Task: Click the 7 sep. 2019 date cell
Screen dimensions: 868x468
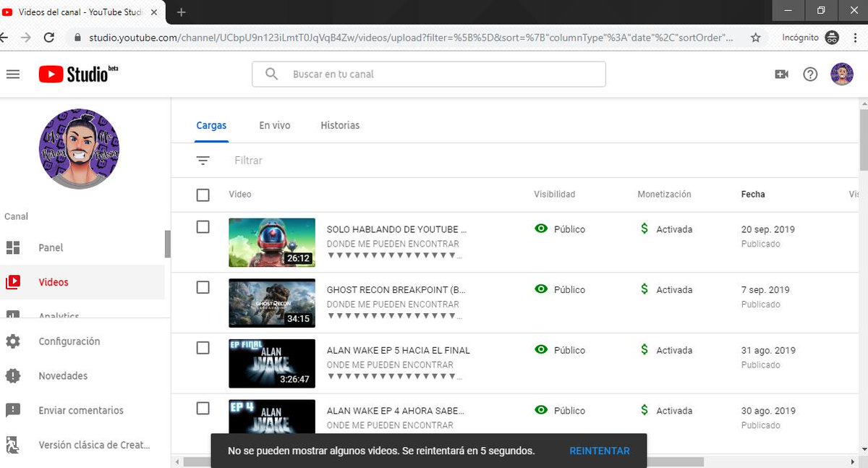Action: coord(765,290)
